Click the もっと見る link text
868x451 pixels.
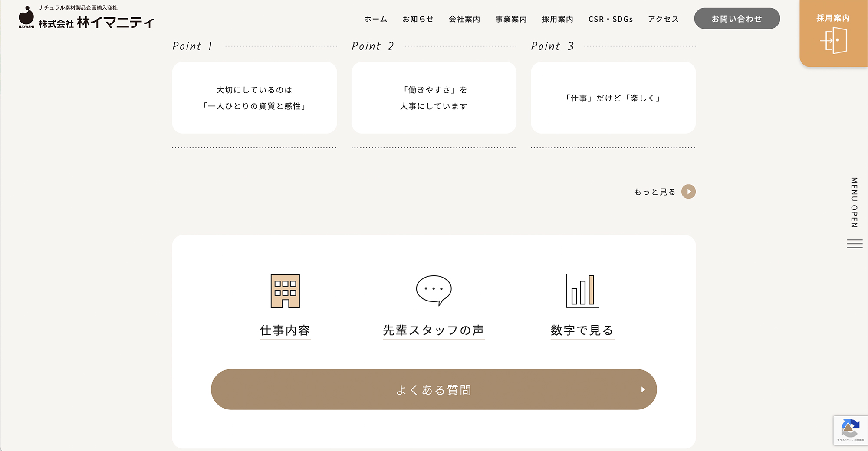(x=654, y=192)
